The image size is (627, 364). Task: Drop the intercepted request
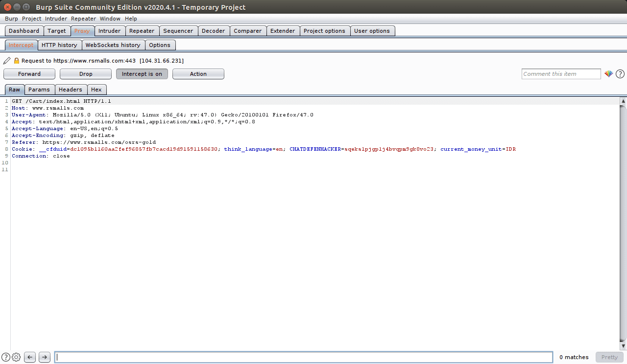tap(85, 74)
